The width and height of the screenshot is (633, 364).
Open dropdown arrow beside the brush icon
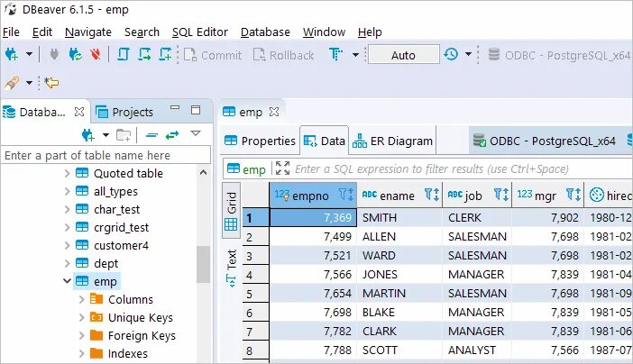(29, 83)
